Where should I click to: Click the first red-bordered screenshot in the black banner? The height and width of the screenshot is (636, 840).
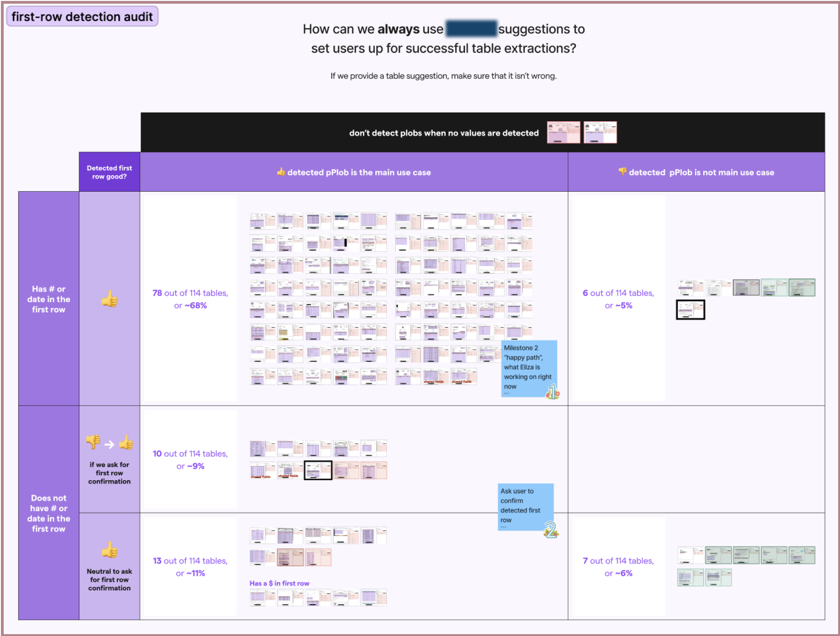click(564, 132)
